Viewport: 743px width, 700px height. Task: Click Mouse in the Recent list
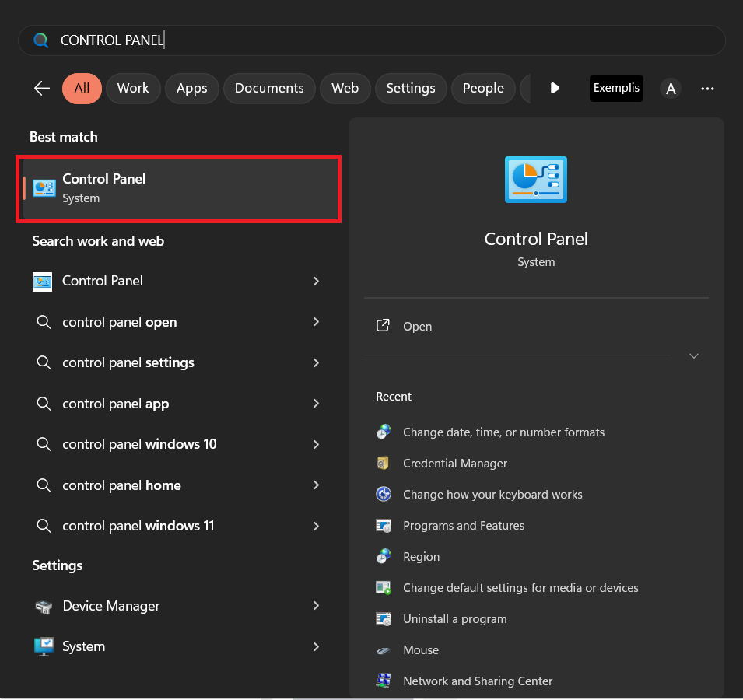(421, 650)
